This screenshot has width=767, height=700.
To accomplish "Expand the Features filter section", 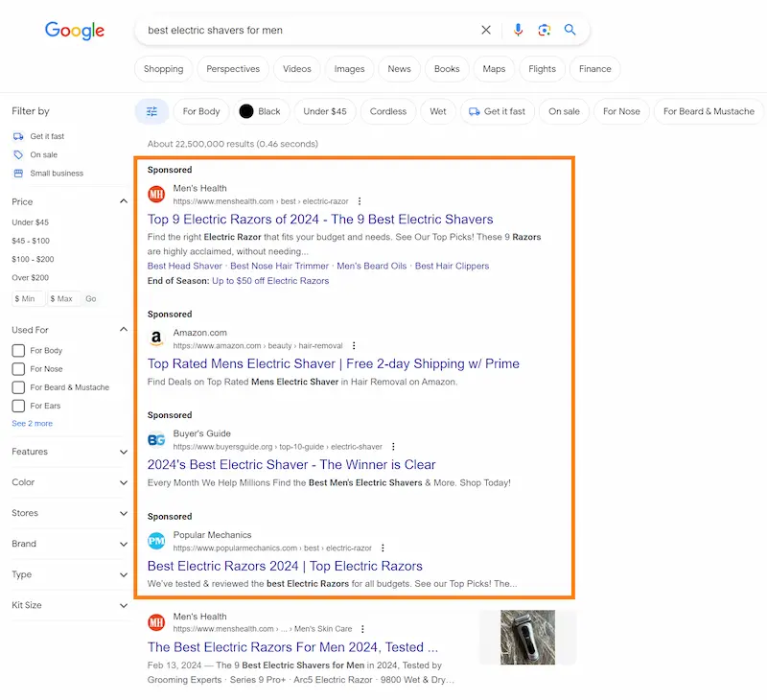I will pos(123,452).
